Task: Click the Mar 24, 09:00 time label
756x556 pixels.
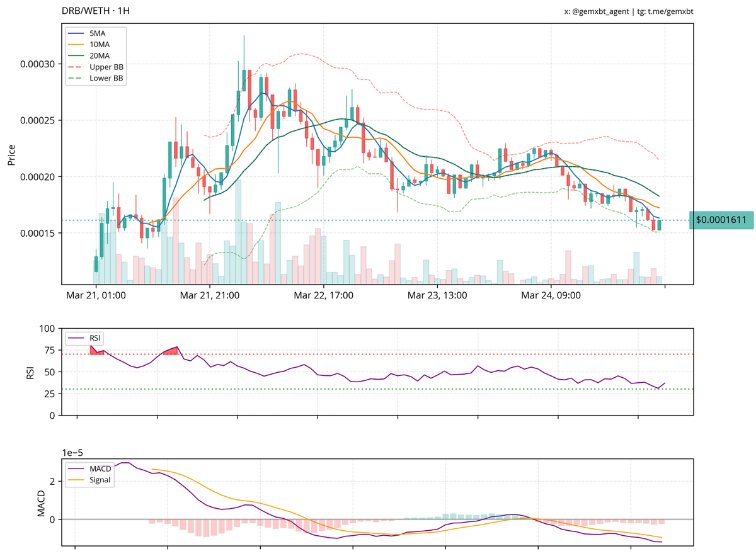Action: [551, 295]
